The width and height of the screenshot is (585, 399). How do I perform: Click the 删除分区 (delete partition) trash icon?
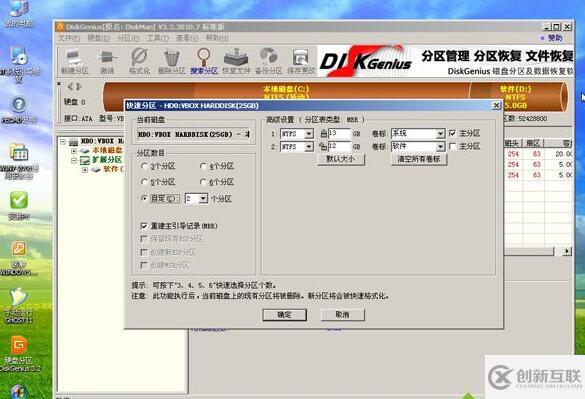[172, 61]
